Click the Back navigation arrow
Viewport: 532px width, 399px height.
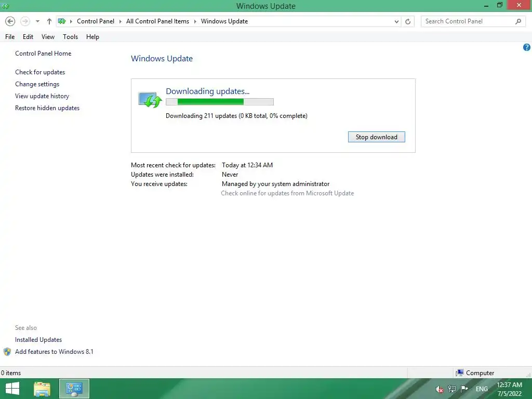(10, 21)
